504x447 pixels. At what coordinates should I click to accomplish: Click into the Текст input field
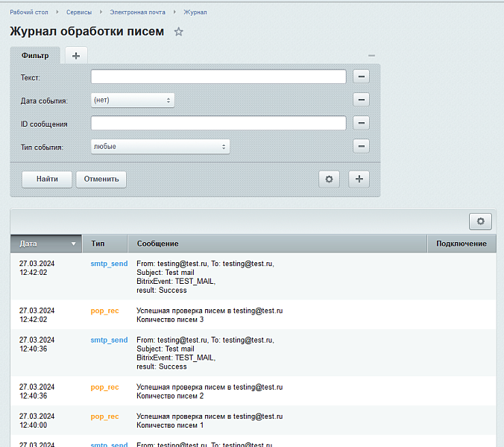coord(218,77)
